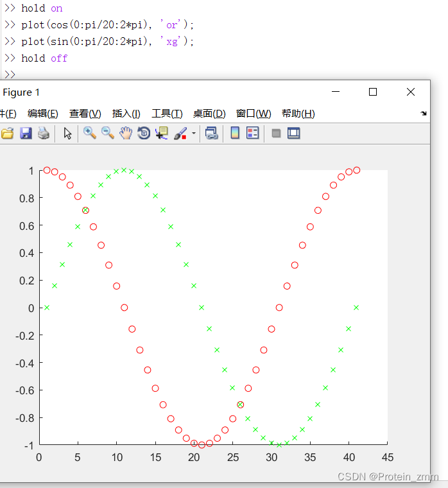Print the figure using printer icon
This screenshot has height=488, width=448.
44,133
